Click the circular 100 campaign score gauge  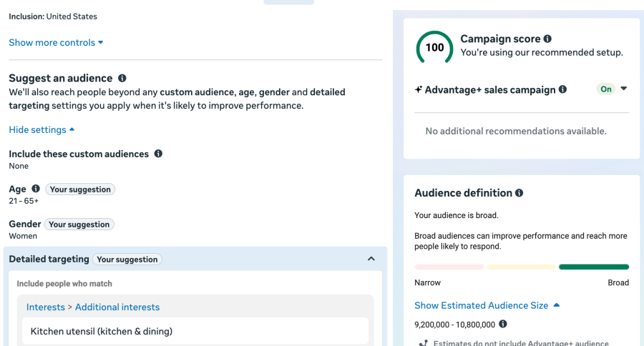coord(434,48)
